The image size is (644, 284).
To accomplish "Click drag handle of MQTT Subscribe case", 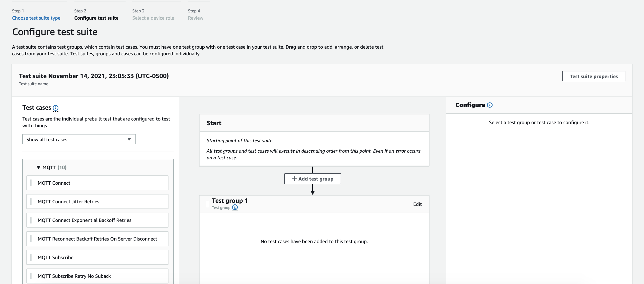I will click(x=31, y=257).
